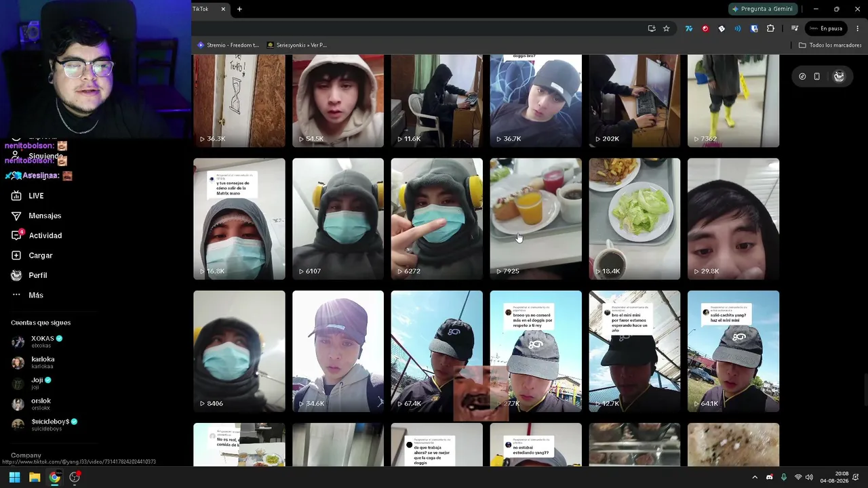Viewport: 868px width, 488px height.
Task: Click the Discord tray icon
Action: 770,477
